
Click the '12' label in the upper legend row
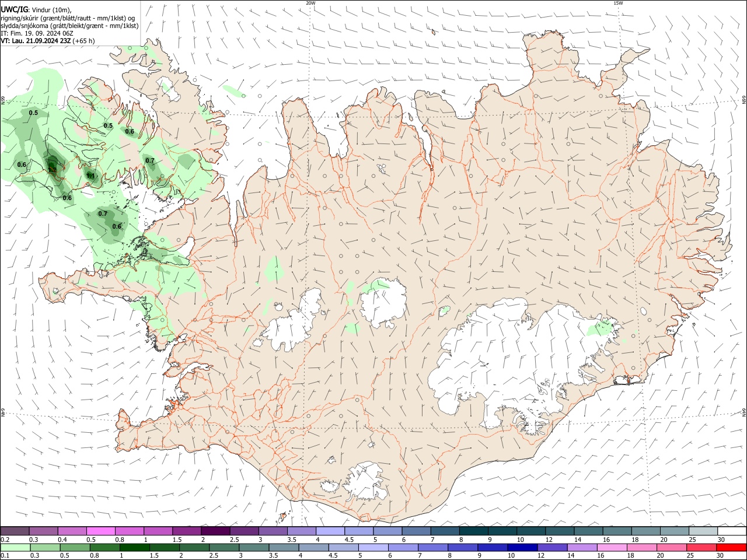550,540
